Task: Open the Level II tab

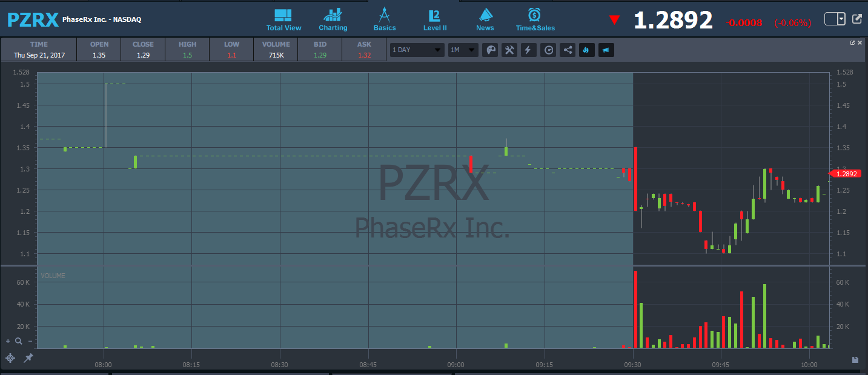Action: point(435,20)
